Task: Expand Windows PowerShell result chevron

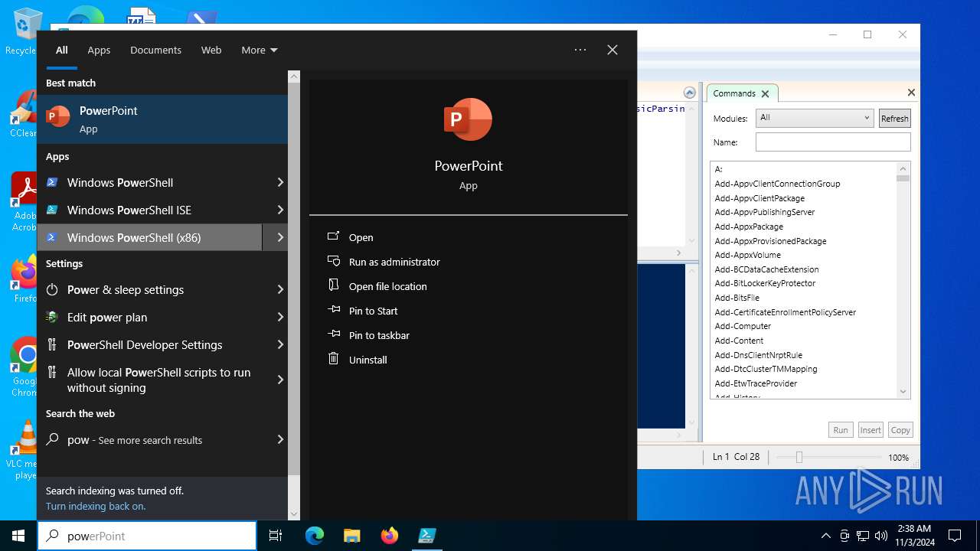Action: coord(280,182)
